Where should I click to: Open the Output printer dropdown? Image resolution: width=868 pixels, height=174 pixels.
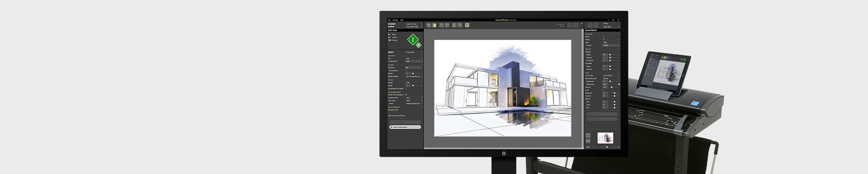click(414, 27)
